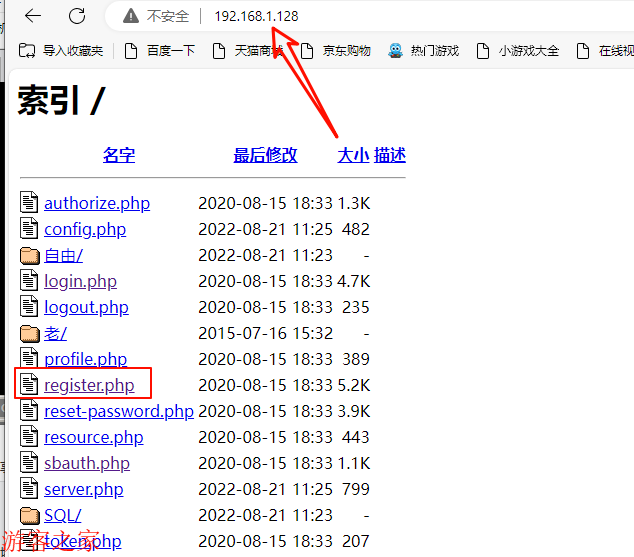Open the 百度一下 bookmark
This screenshot has height=557, width=634.
tap(160, 51)
